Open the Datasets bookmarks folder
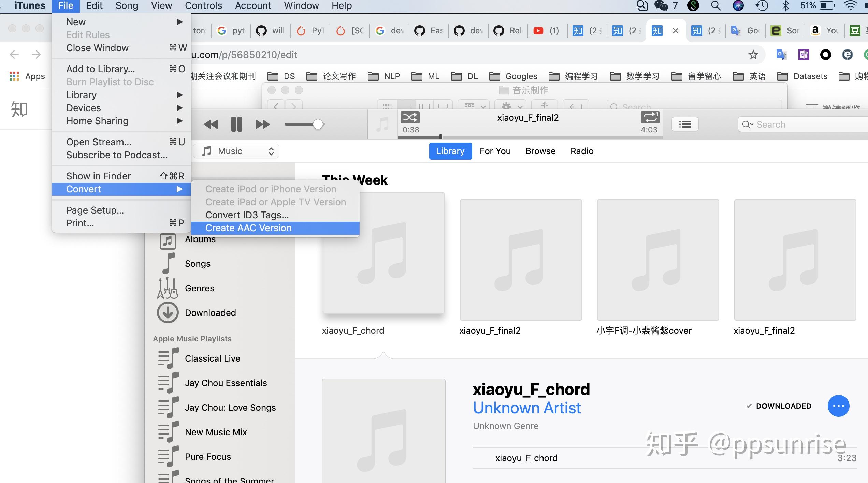Screen dimensions: 868x483 click(x=802, y=76)
